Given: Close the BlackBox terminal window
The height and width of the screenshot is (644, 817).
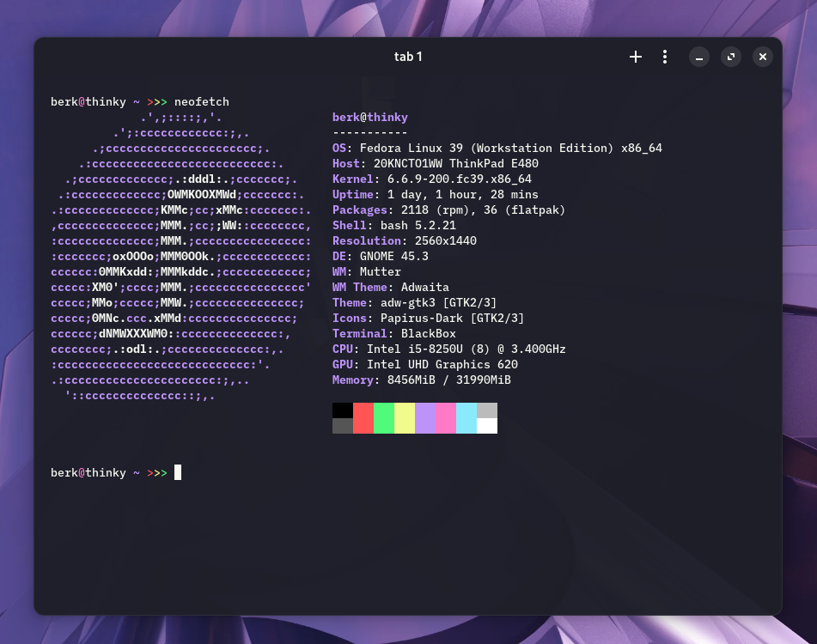Looking at the screenshot, I should click(x=762, y=58).
